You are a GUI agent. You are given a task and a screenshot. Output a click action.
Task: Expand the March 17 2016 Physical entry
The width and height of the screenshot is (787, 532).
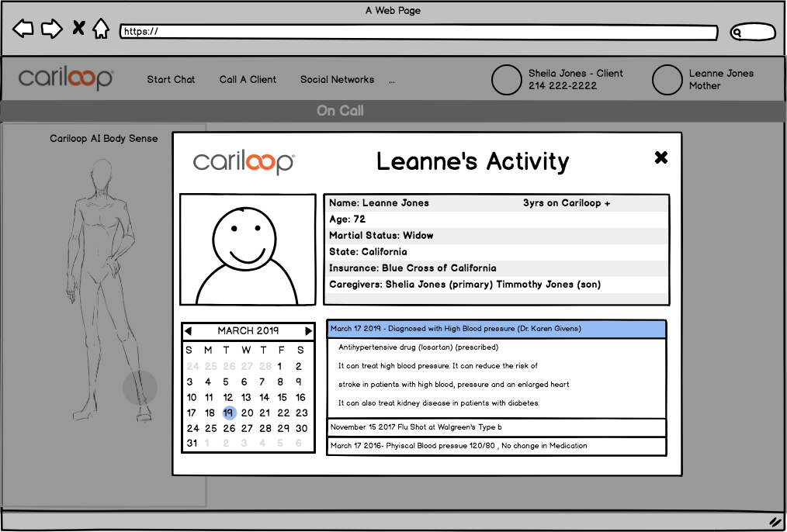496,446
